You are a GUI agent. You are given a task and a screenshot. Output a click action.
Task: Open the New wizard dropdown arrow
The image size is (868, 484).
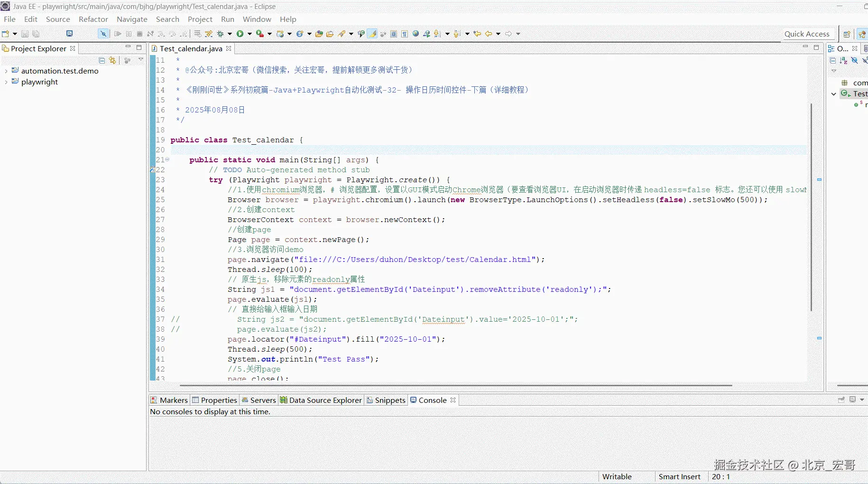(15, 34)
